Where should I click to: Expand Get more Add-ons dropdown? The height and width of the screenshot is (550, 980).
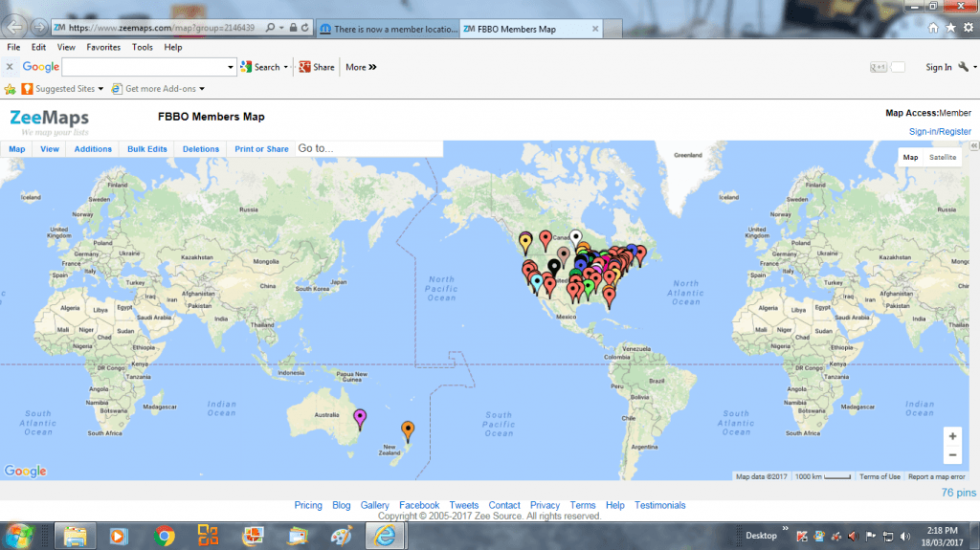coord(202,89)
